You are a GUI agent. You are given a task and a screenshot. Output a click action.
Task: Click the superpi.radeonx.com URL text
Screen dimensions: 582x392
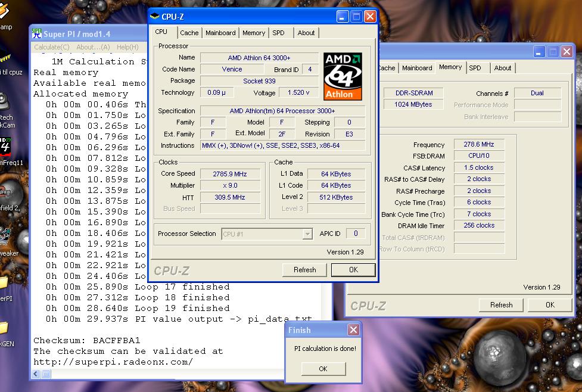(x=113, y=362)
